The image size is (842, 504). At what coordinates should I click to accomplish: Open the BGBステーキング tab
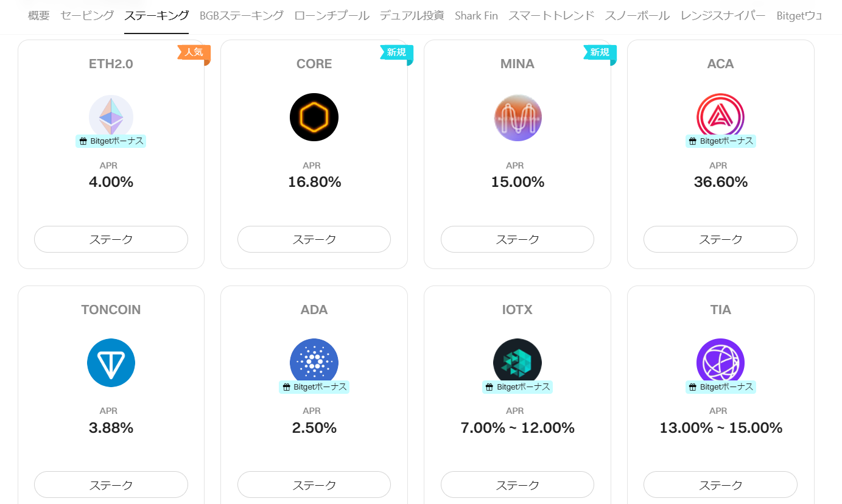240,16
